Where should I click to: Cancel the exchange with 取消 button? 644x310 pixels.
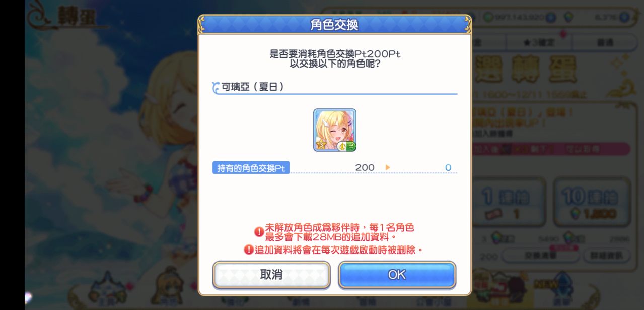pyautogui.click(x=271, y=275)
